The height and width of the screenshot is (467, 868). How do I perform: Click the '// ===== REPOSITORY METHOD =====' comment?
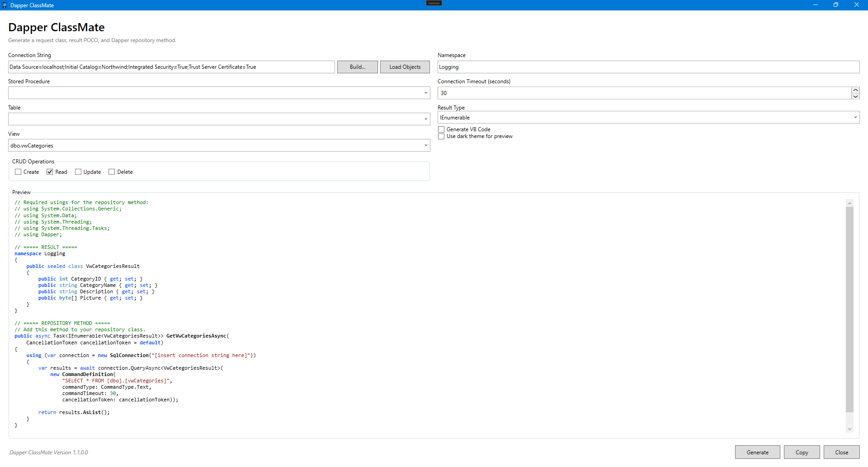coord(62,323)
